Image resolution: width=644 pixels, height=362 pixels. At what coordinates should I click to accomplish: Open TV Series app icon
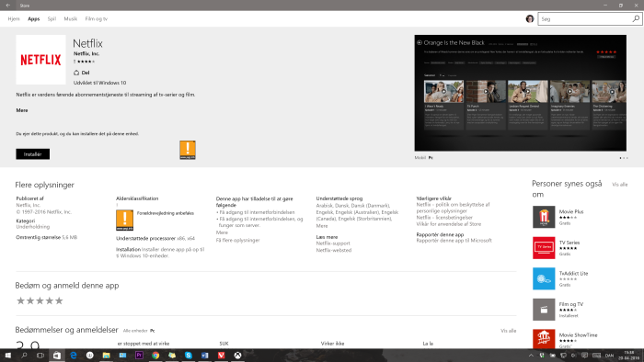coord(544,248)
